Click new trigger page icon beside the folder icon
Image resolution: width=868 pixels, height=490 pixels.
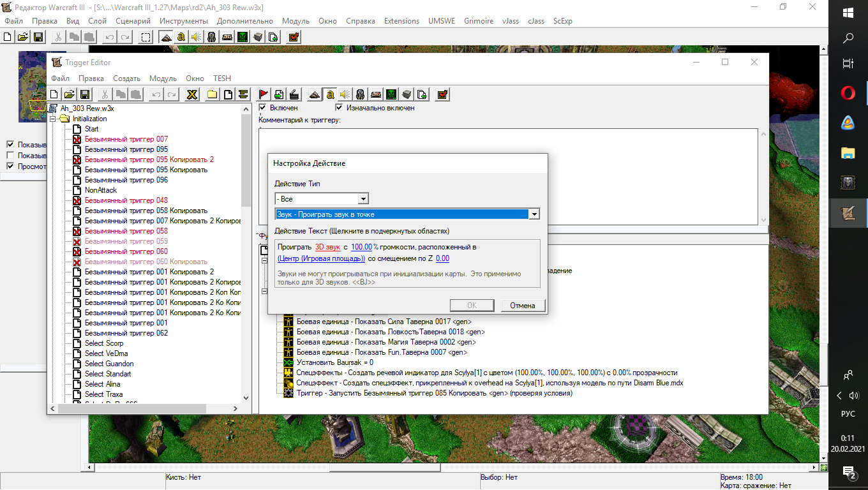227,94
